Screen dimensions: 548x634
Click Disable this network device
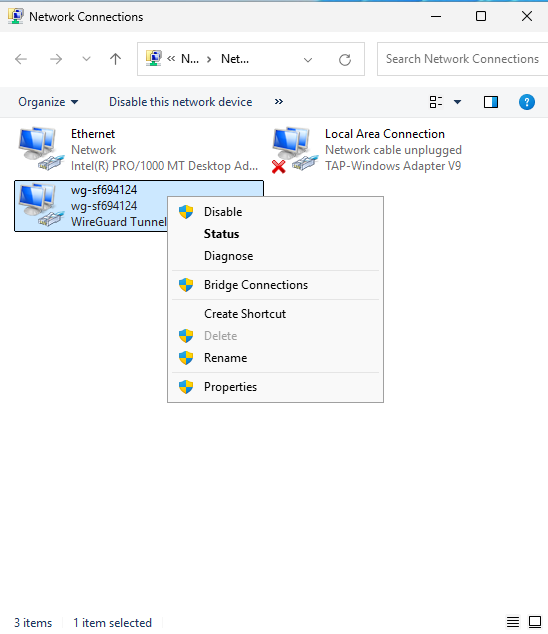pyautogui.click(x=180, y=102)
